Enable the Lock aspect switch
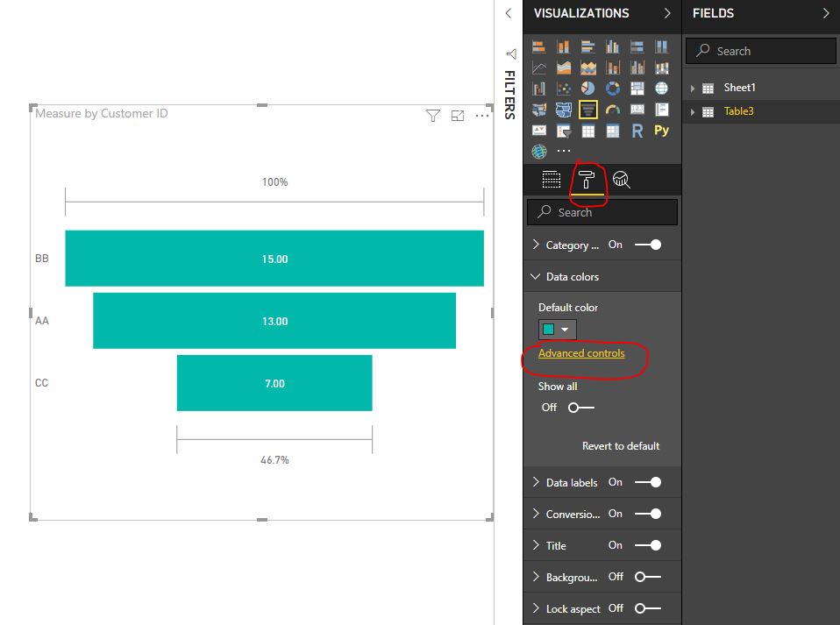This screenshot has height=625, width=840. coord(648,608)
